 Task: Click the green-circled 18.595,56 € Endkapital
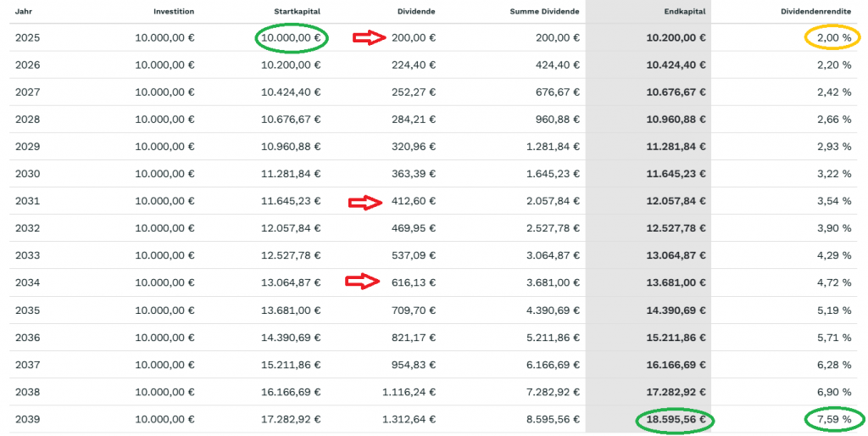coord(676,419)
